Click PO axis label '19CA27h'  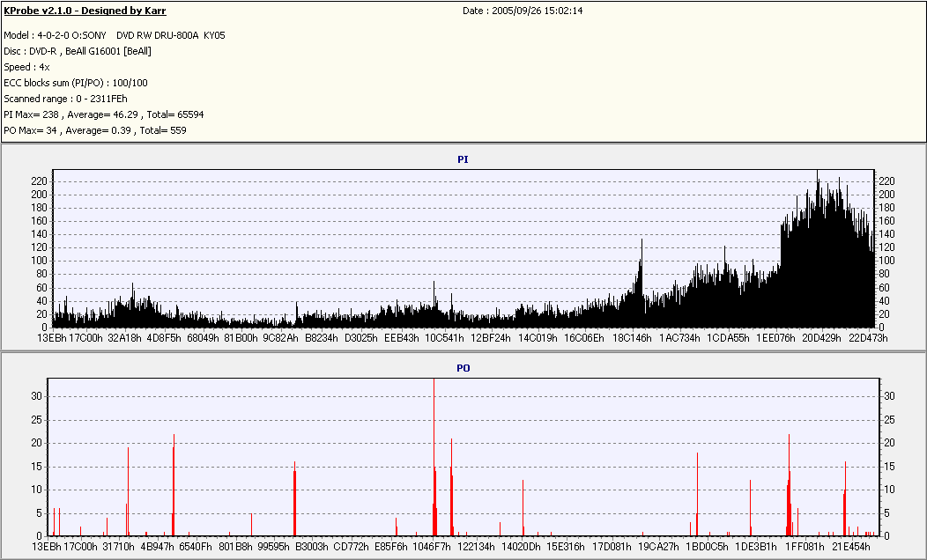point(658,547)
